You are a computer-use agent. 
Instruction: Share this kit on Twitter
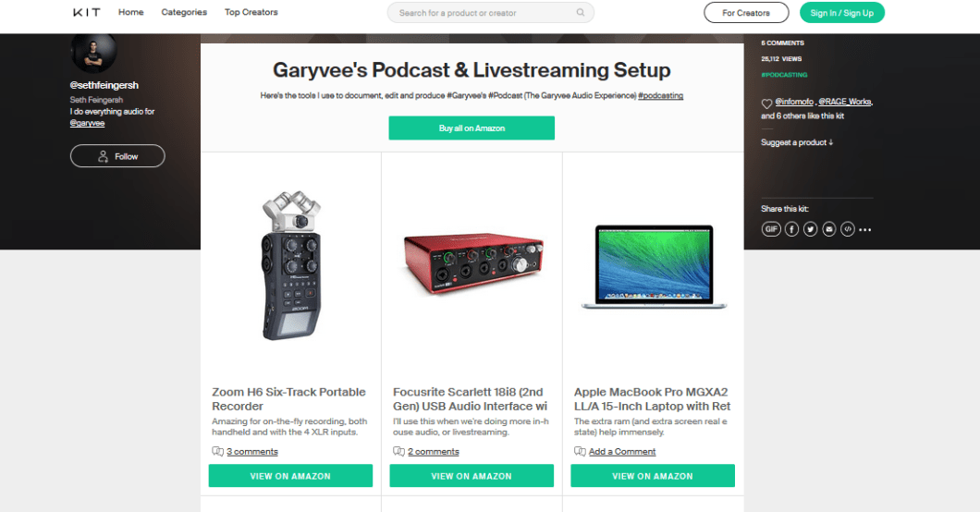point(810,229)
